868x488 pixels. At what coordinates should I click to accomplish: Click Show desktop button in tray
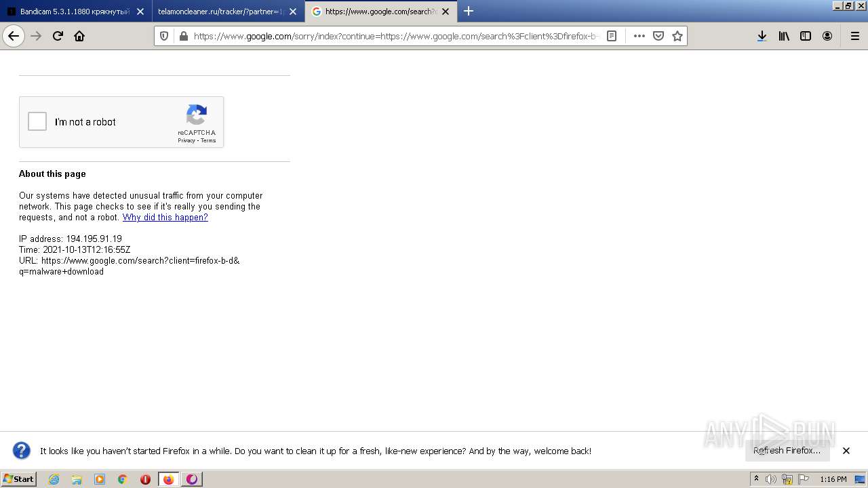[x=860, y=479]
